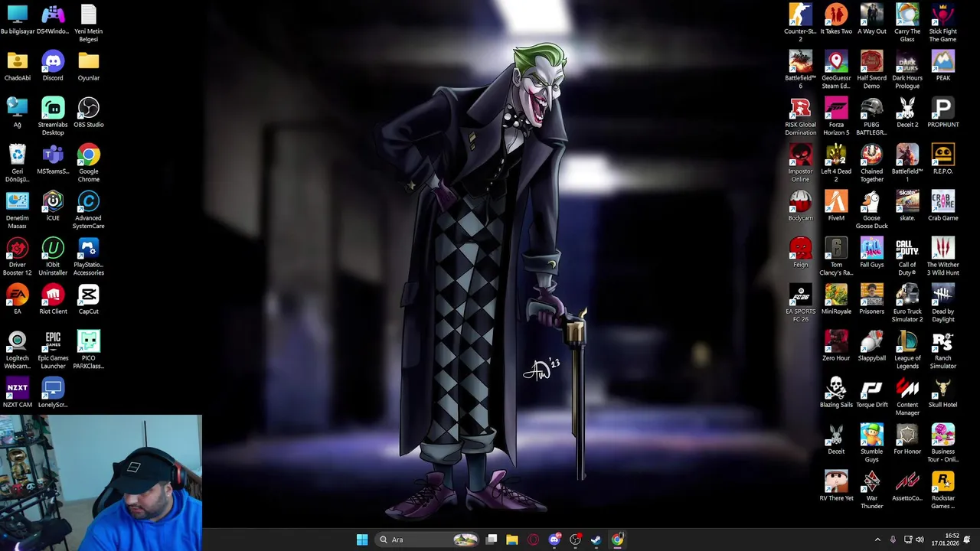Select Goose Goose Duck shortcut
This screenshot has width=980, height=551.
coord(871,210)
